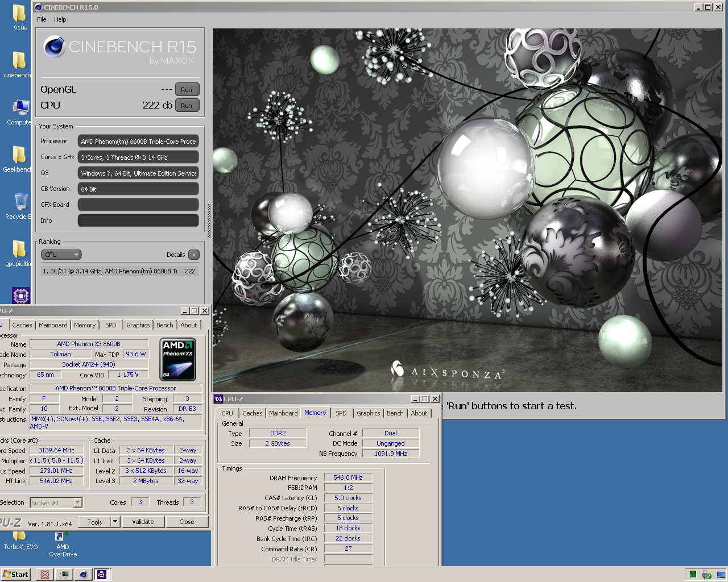Click the 'AMD Phenom X3 8600B' name value
This screenshot has height=582, width=728.
coord(89,344)
